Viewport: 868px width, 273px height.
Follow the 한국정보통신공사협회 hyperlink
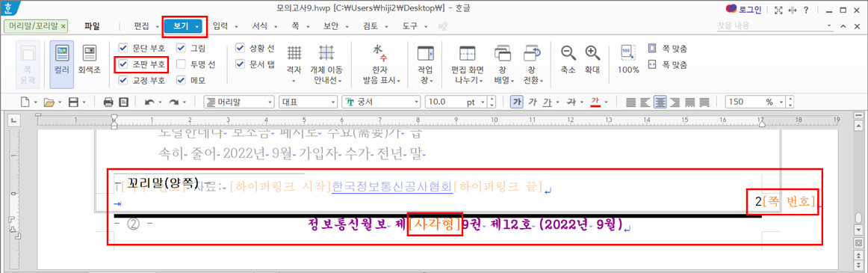[x=392, y=187]
